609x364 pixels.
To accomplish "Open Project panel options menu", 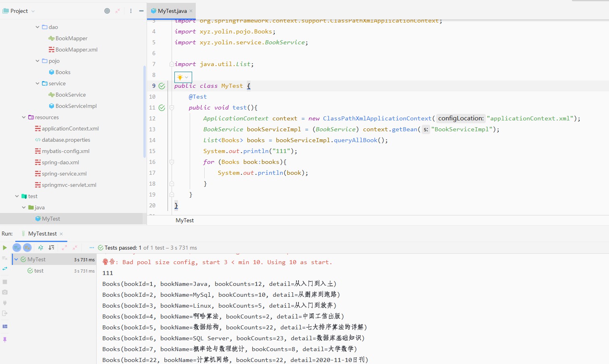I will [131, 11].
